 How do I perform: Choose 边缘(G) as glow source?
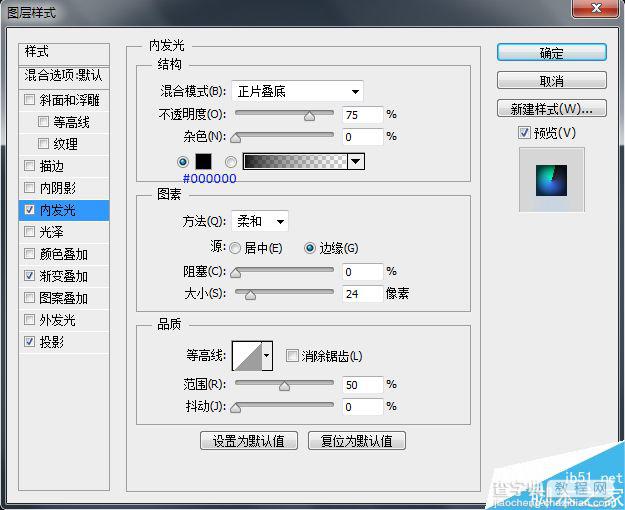pos(310,248)
